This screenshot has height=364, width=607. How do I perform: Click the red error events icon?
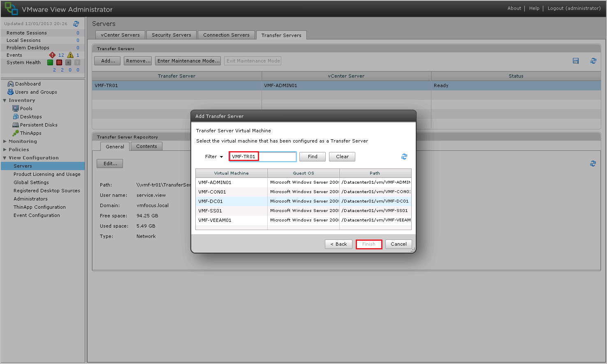tap(52, 55)
